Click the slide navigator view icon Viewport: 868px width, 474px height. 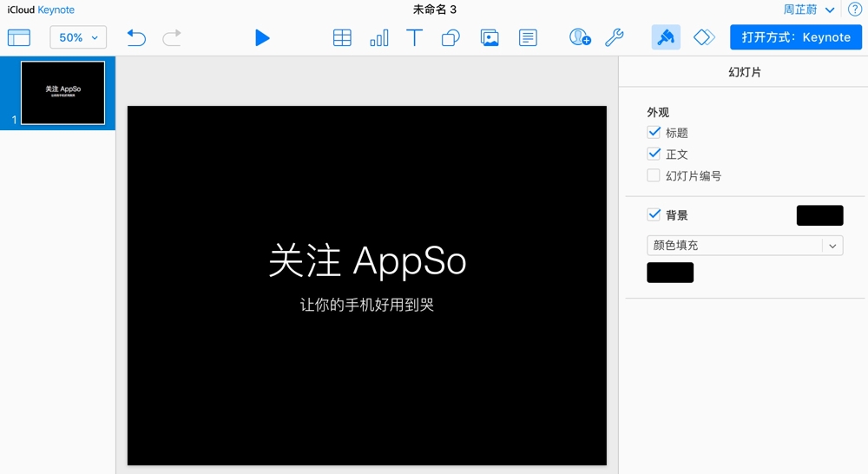[x=18, y=37]
